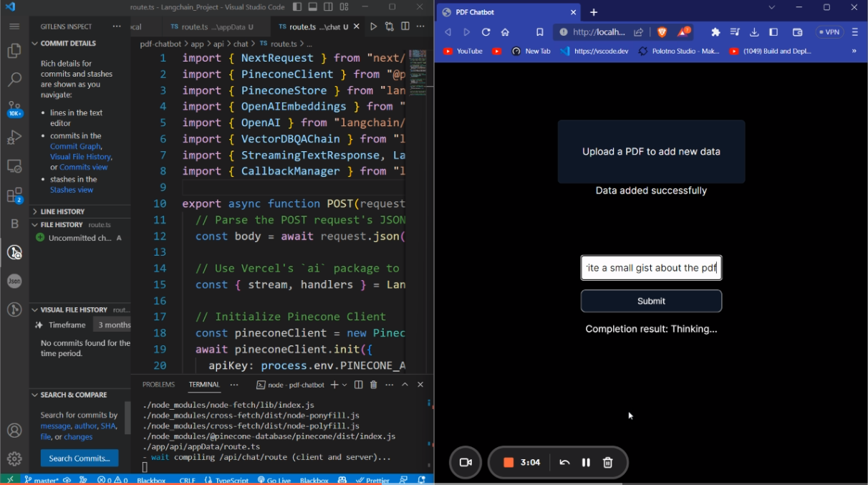Image resolution: width=868 pixels, height=485 pixels.
Task: Toggle the browser sidebar panel
Action: coord(773,32)
